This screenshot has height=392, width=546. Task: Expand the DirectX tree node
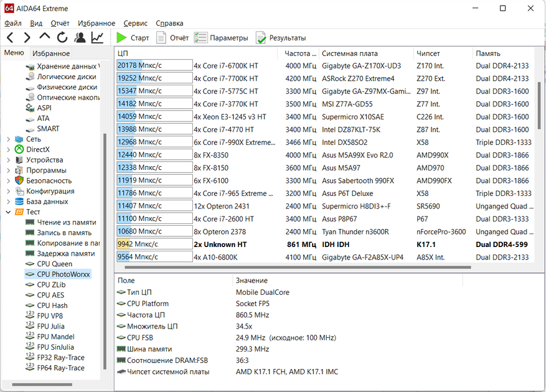point(7,149)
